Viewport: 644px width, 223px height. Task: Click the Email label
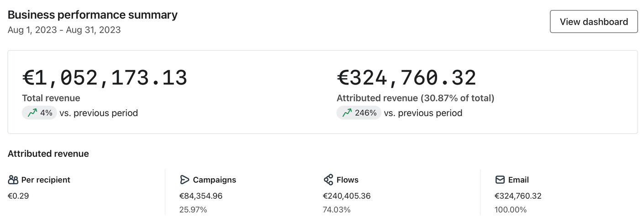coord(518,180)
